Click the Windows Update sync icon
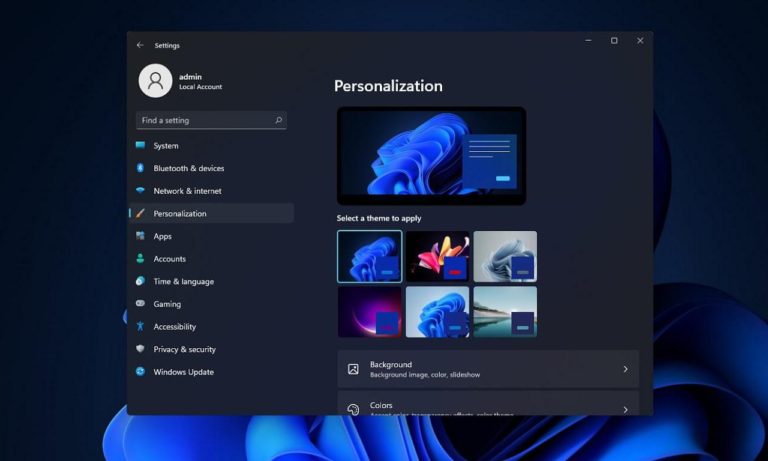Viewport: 768px width, 461px height. pos(140,371)
